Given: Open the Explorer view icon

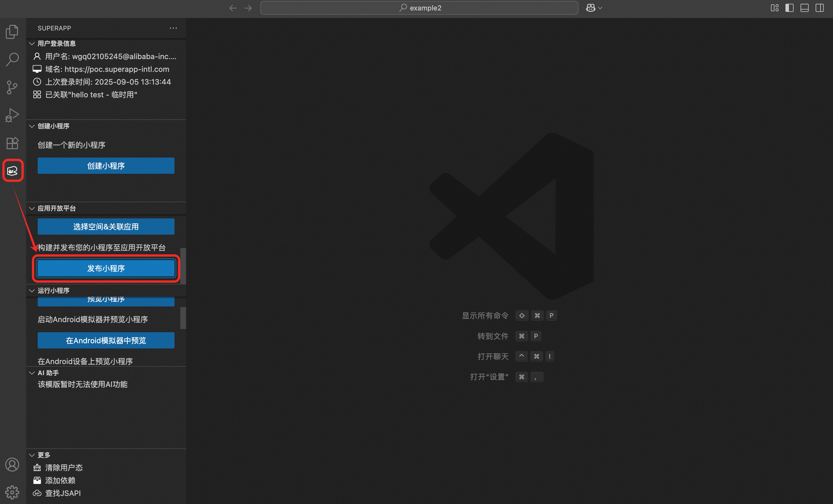Looking at the screenshot, I should click(12, 32).
